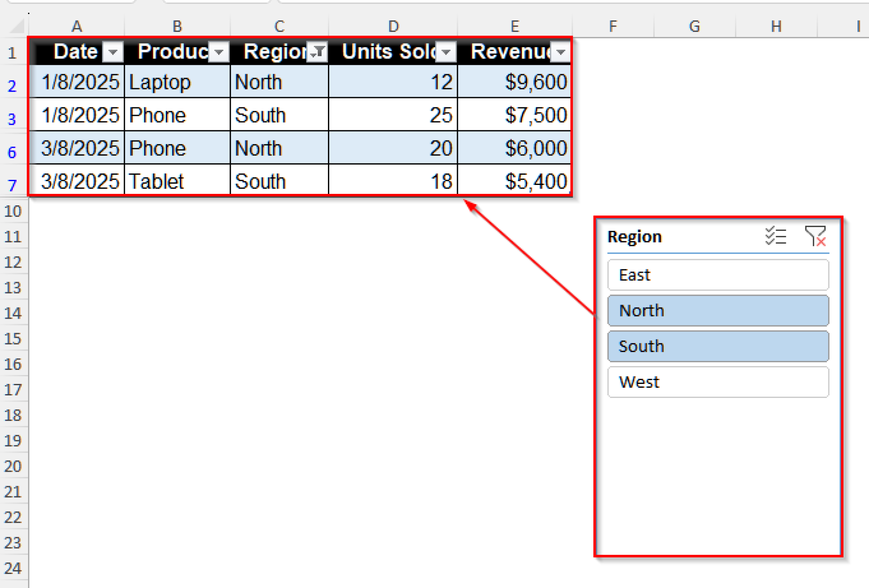Click the Region slicer title header
This screenshot has height=588, width=869.
[634, 237]
